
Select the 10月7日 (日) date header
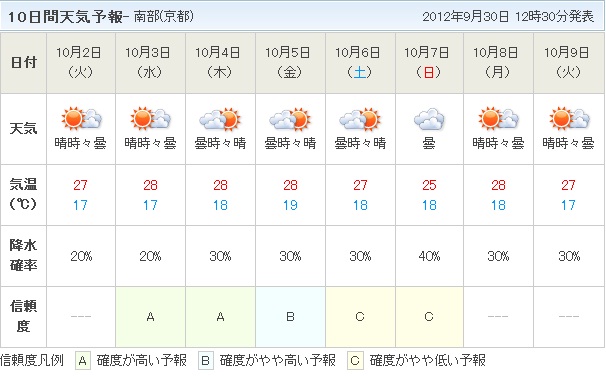[x=429, y=63]
